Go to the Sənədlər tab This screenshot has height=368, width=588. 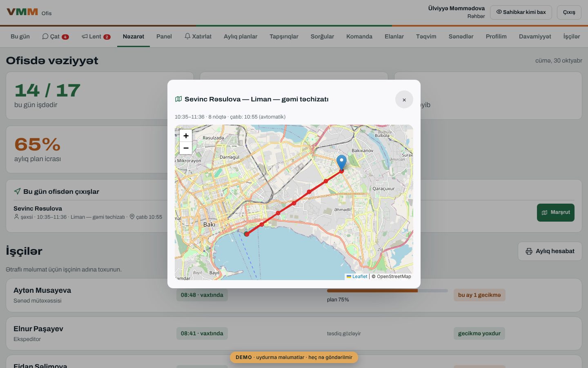point(461,36)
